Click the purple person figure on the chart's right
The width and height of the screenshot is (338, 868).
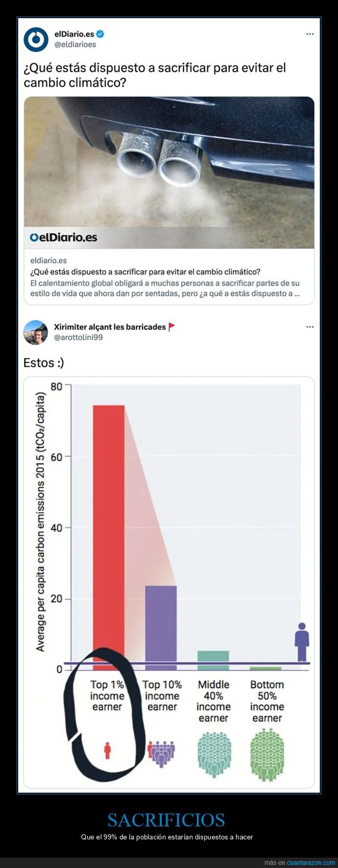(302, 642)
